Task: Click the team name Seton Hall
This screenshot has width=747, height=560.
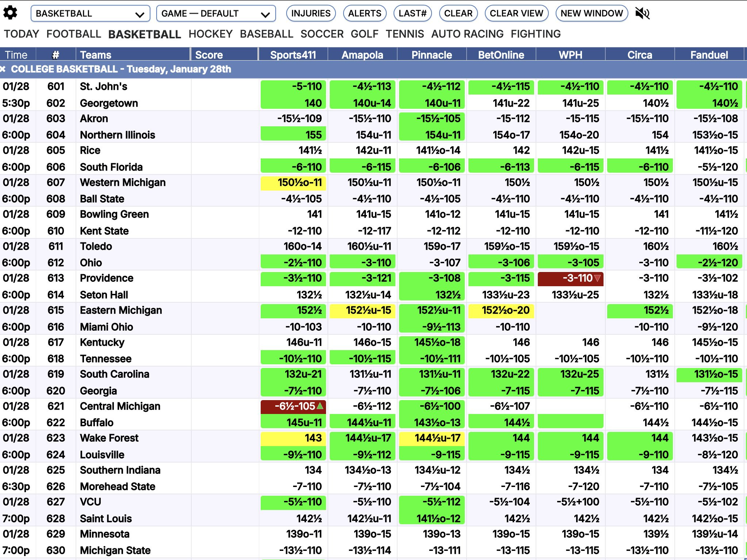Action: point(104,295)
